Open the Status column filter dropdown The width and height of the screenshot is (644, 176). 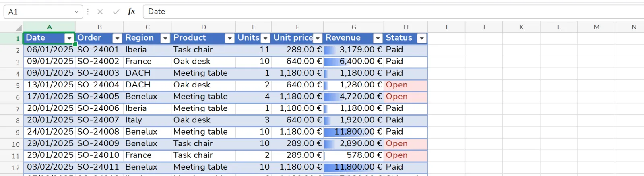(x=421, y=38)
